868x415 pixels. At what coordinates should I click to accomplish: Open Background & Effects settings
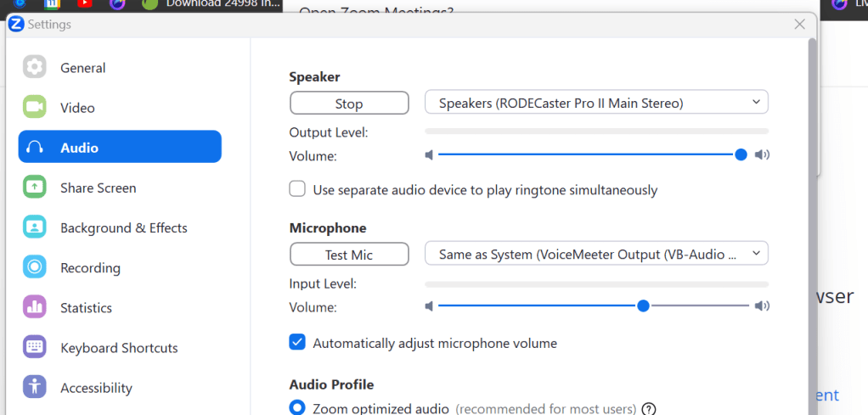coord(120,227)
